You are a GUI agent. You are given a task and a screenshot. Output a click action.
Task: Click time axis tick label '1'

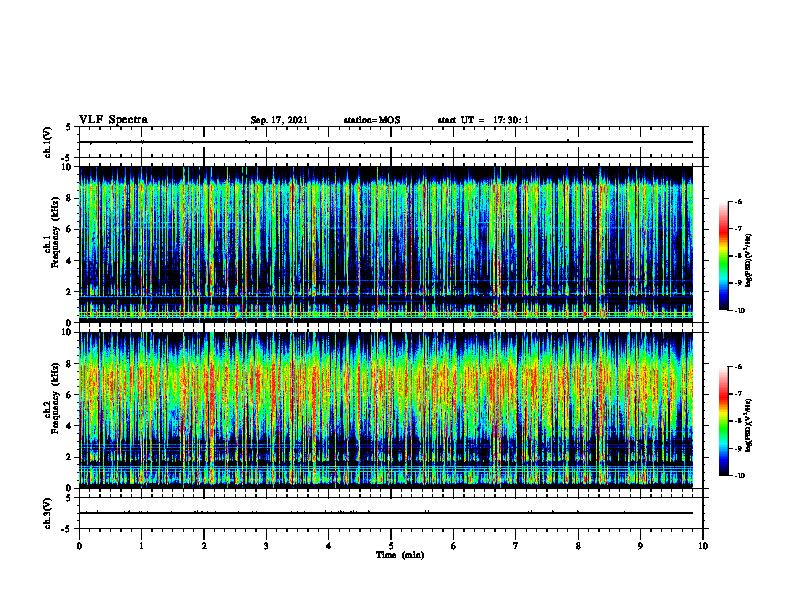click(141, 546)
